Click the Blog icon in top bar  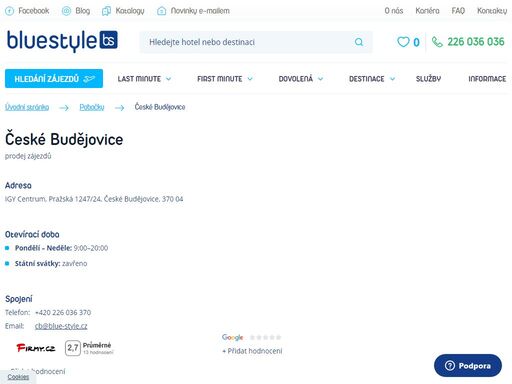(x=66, y=11)
